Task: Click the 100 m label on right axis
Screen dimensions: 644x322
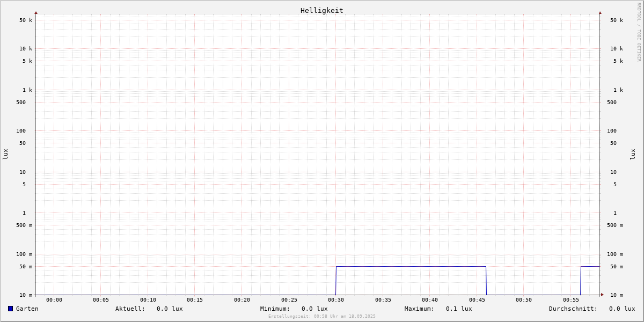Action: coord(615,254)
